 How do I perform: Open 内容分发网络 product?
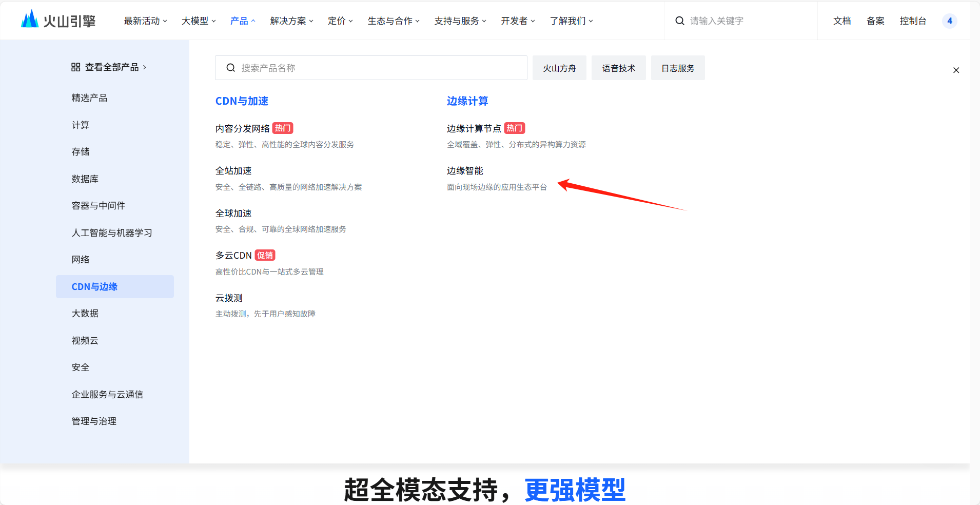pos(243,128)
